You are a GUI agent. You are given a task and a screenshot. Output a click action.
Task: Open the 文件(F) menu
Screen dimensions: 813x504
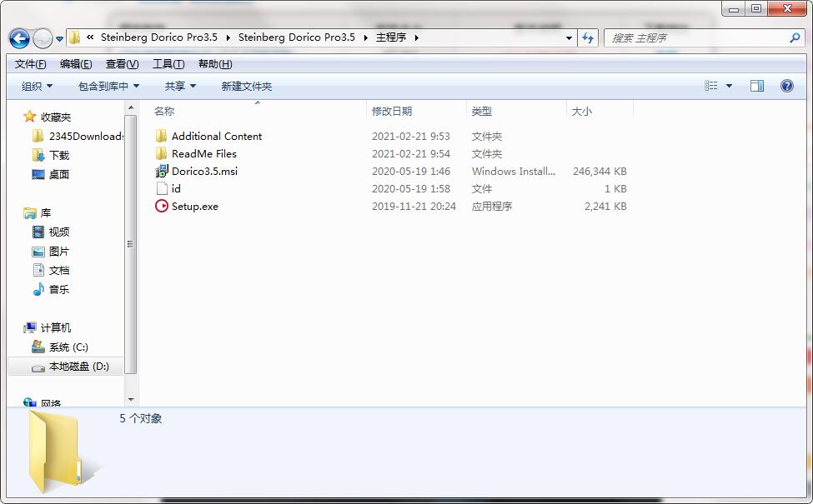click(x=30, y=63)
